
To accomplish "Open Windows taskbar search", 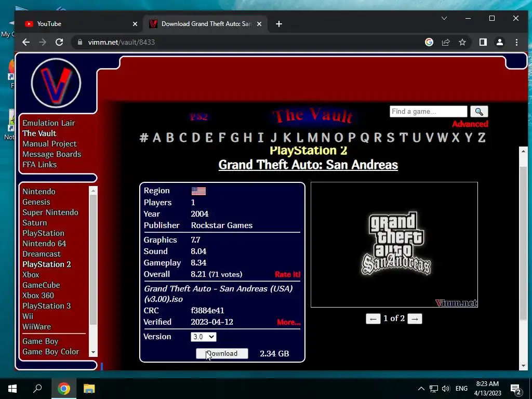I will point(37,389).
